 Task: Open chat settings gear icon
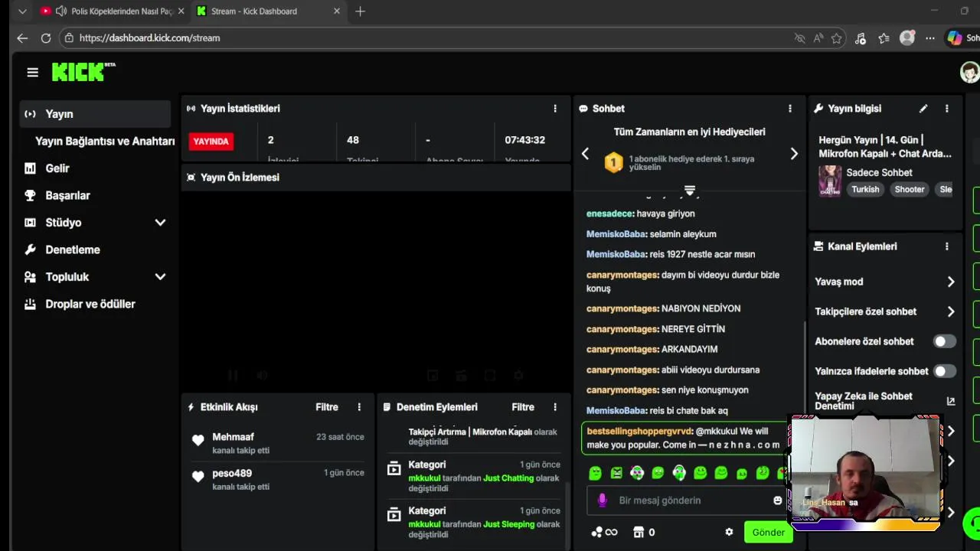pos(729,532)
